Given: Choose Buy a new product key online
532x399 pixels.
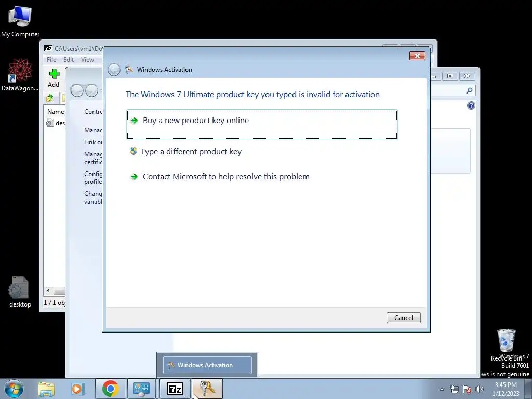Looking at the screenshot, I should tap(262, 125).
